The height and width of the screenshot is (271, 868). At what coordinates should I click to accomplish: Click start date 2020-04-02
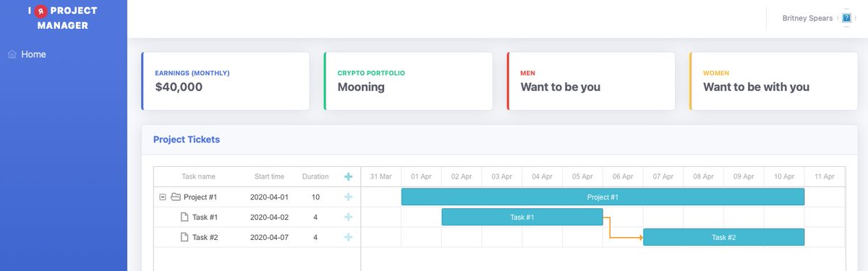tap(269, 217)
